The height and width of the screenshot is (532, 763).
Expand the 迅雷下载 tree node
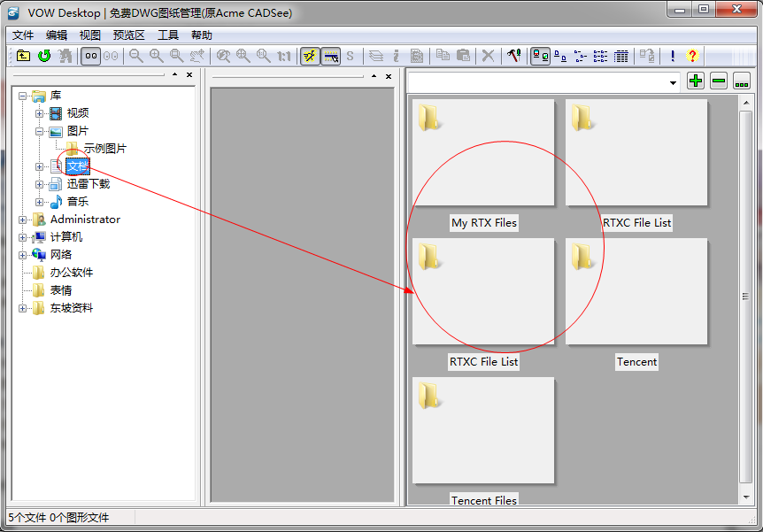tap(40, 184)
